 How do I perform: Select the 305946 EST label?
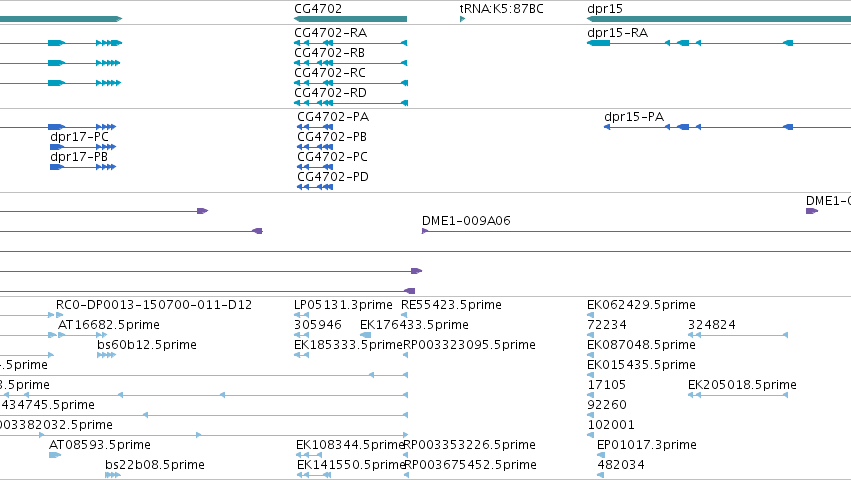point(317,325)
